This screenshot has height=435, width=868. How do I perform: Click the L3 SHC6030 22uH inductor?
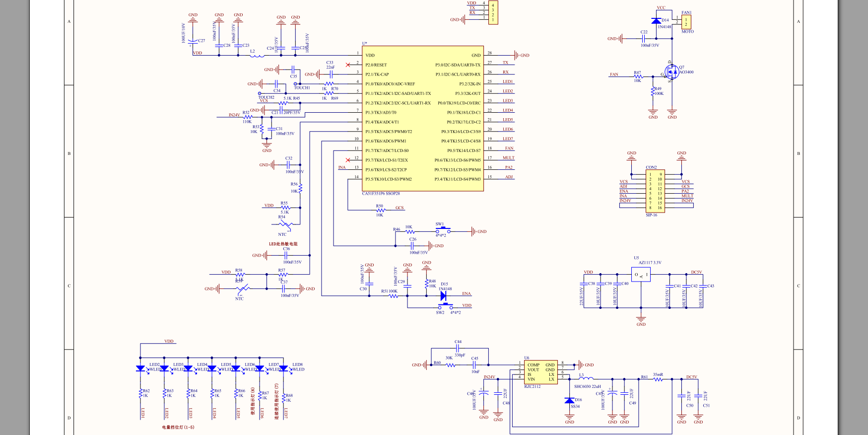586,379
